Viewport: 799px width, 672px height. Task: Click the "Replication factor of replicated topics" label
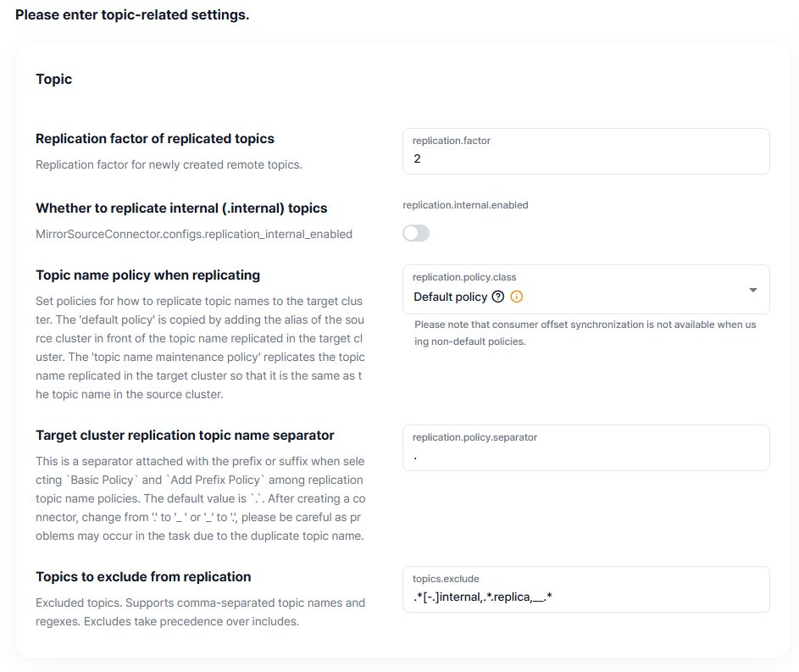pyautogui.click(x=155, y=139)
